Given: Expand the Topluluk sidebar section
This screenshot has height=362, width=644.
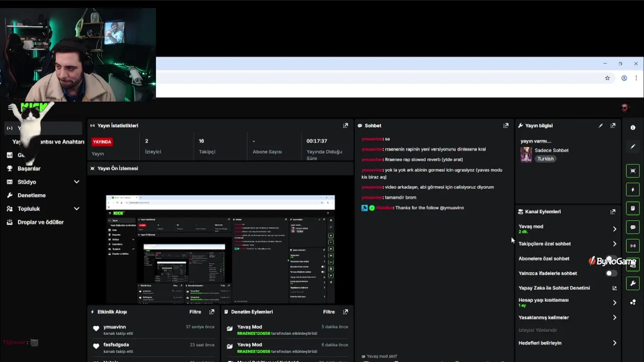Looking at the screenshot, I should point(76,209).
